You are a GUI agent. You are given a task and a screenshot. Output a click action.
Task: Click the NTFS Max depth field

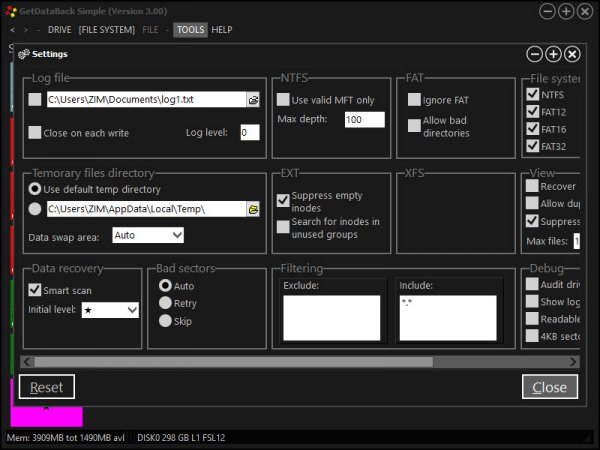[x=365, y=119]
